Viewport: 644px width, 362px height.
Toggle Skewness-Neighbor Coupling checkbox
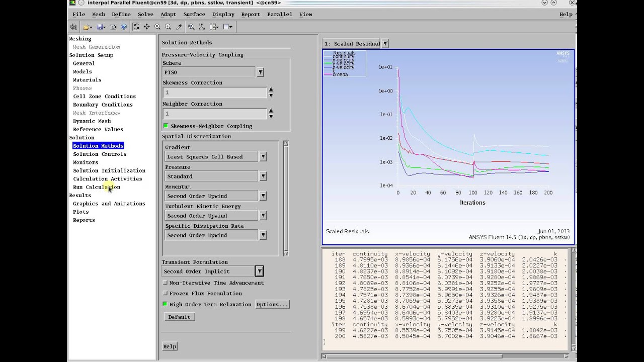coord(166,126)
